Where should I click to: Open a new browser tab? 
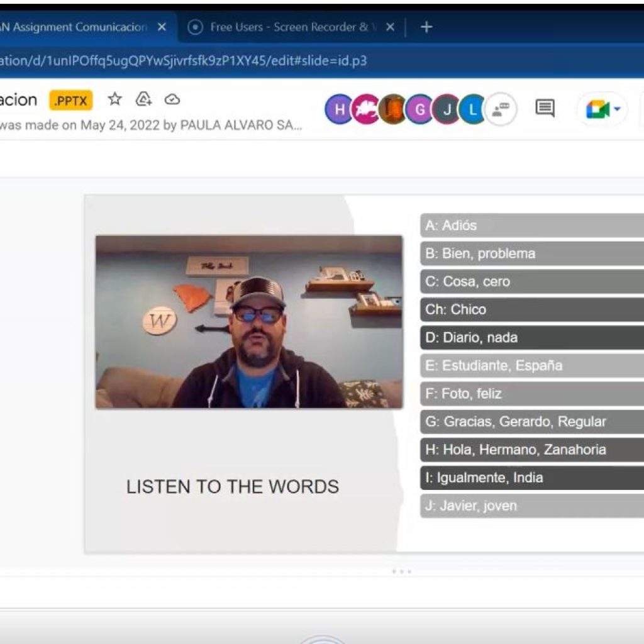426,27
